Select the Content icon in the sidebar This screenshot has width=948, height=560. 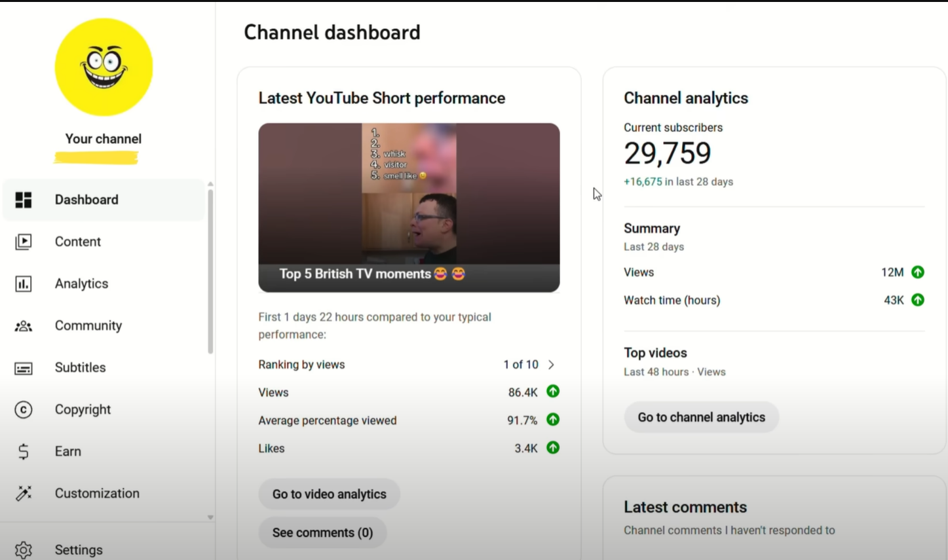(24, 242)
